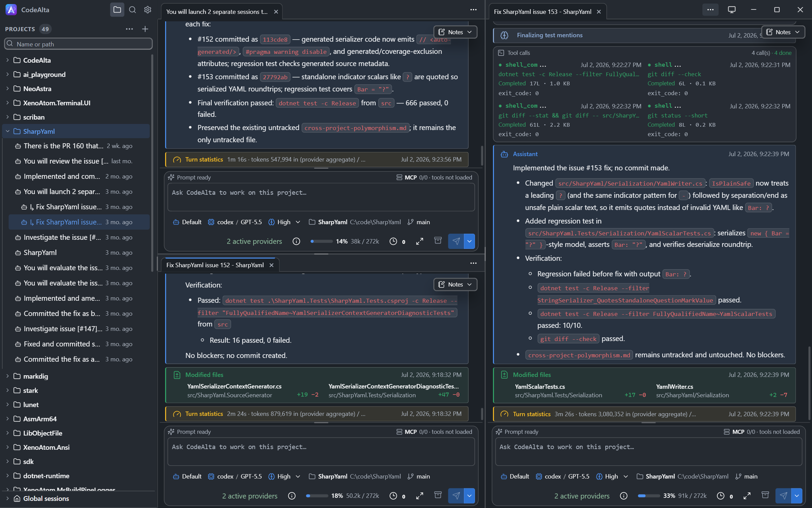This screenshot has height=508, width=812.
Task: Switch to 'You will launch 2 separate sessions' tab
Action: [217, 12]
